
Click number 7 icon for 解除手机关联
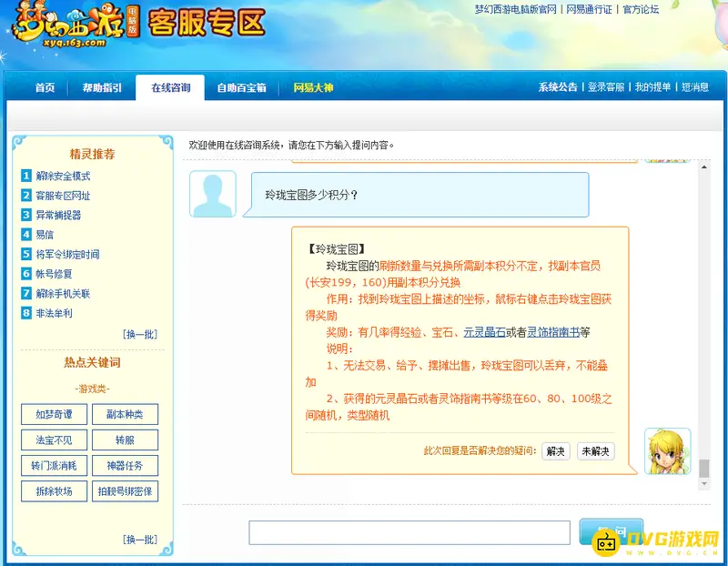[x=26, y=293]
